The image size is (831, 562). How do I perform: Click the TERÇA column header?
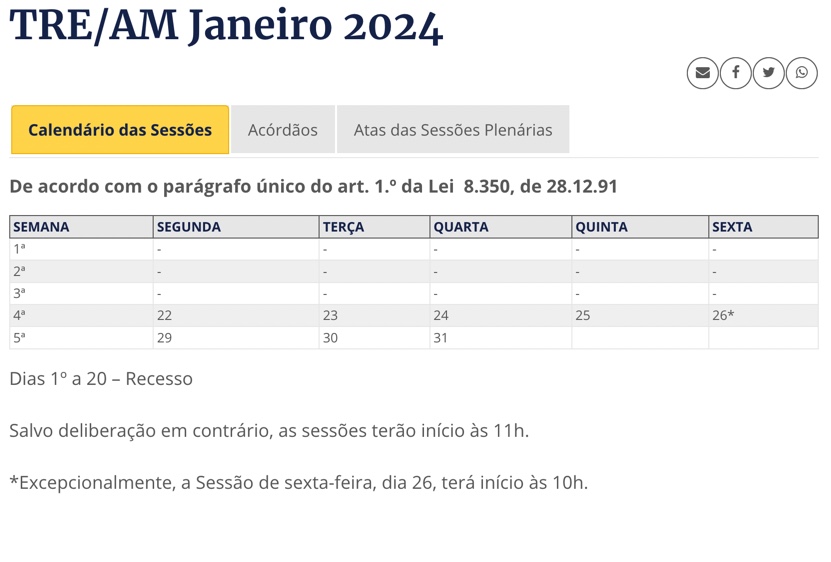pos(344,227)
